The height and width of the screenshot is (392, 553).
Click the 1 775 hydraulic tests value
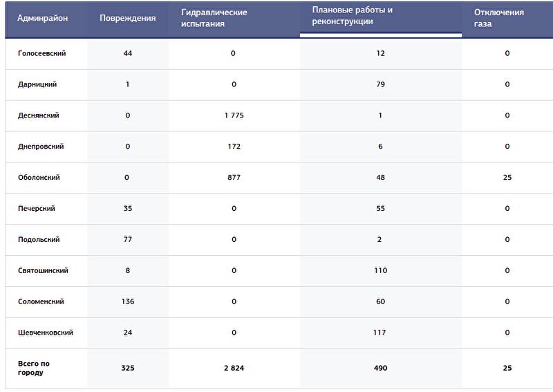[234, 115]
